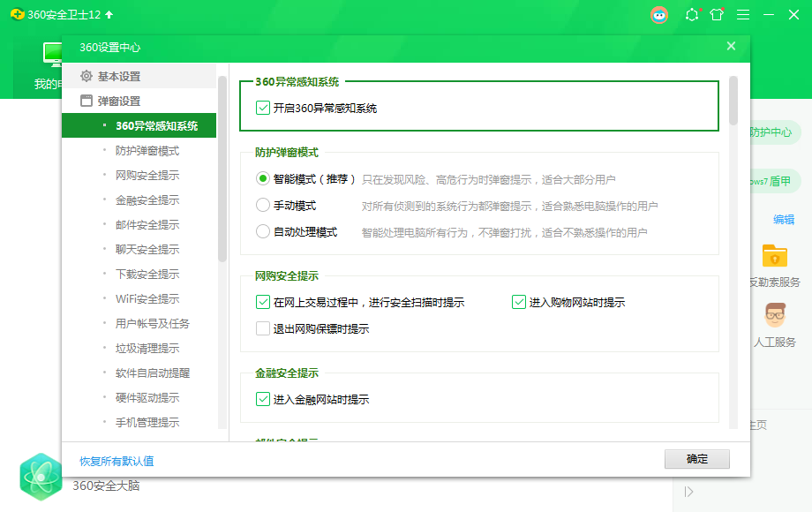Viewport: 812px width, 512px height.
Task: Click the upgrade arrow beside 360安全卫士12
Action: point(109,15)
